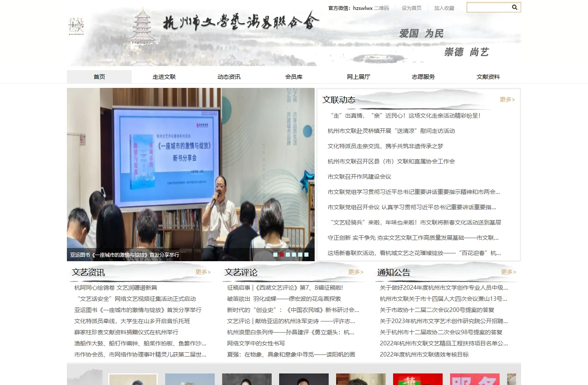Open 文献资料 menu item
This screenshot has height=385, width=588.
488,77
